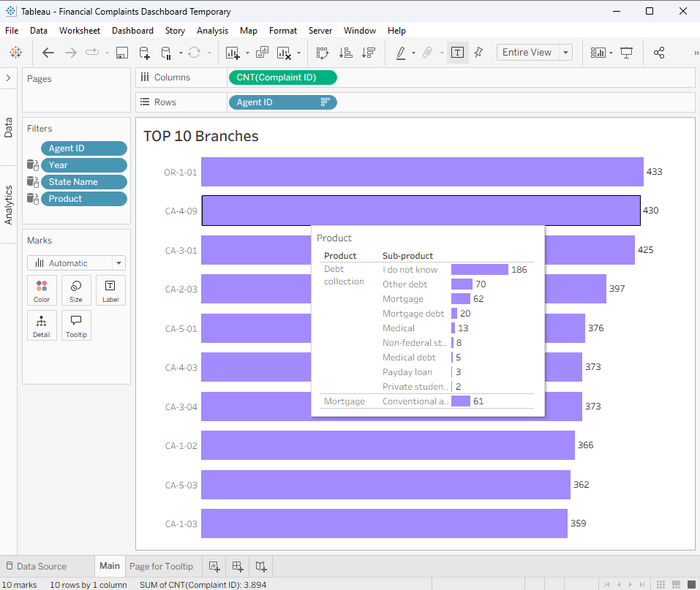
Task: Open the Show/Hide Cards icon
Action: point(598,53)
